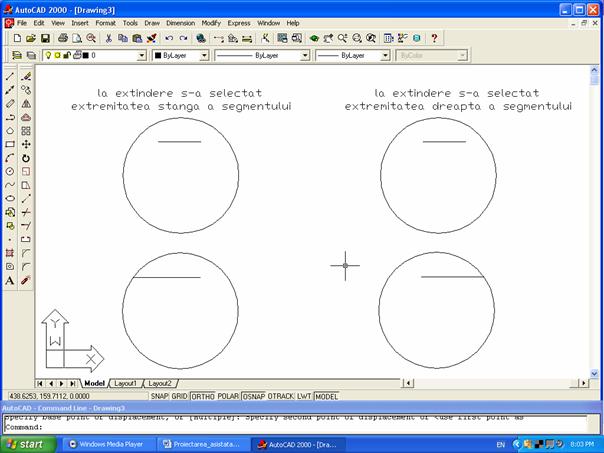Image resolution: width=604 pixels, height=453 pixels.
Task: Choose the Multiline Text tool
Action: [x=10, y=281]
